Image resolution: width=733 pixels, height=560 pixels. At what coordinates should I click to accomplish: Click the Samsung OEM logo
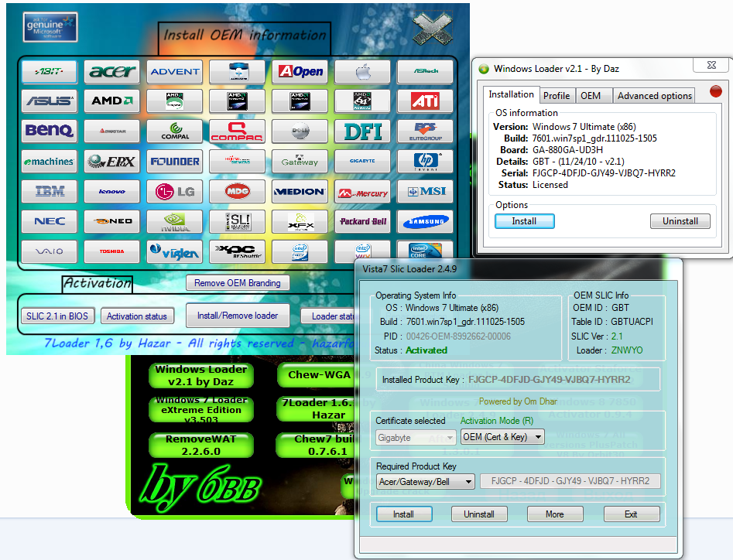[x=425, y=221]
